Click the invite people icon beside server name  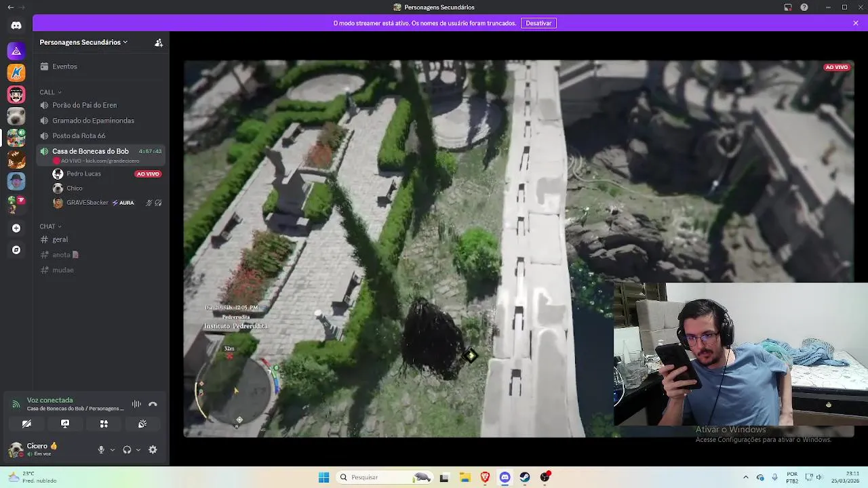[x=159, y=42]
